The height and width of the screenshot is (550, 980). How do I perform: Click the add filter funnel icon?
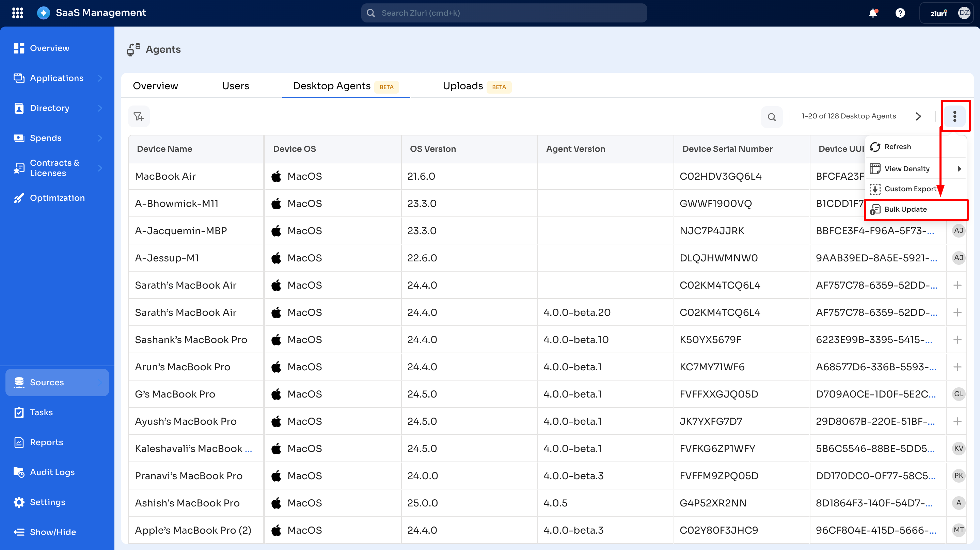139,116
